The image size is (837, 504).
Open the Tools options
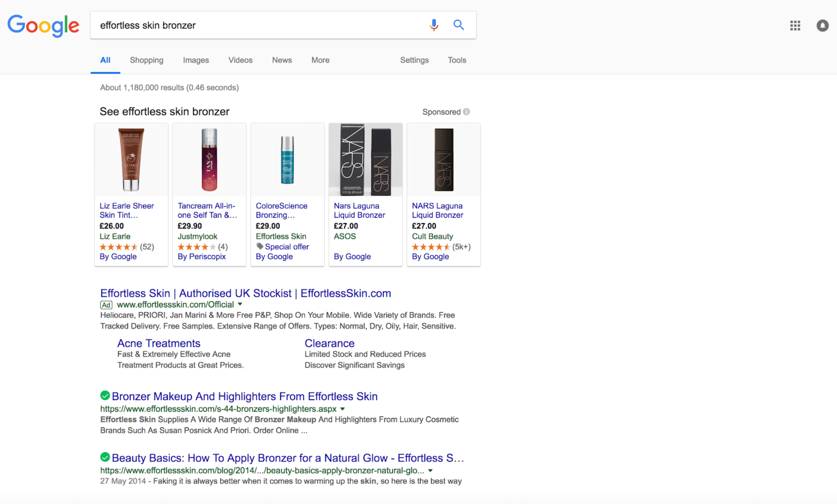coord(456,60)
